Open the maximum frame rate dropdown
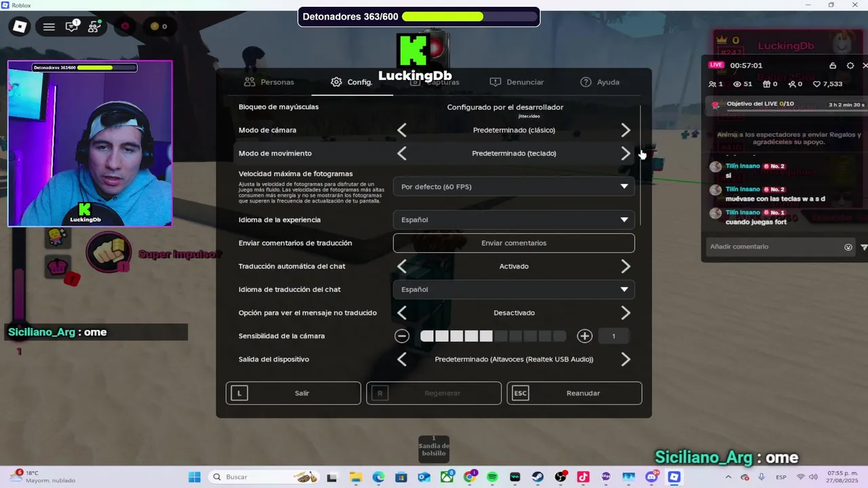The height and width of the screenshot is (488, 868). [x=514, y=186]
